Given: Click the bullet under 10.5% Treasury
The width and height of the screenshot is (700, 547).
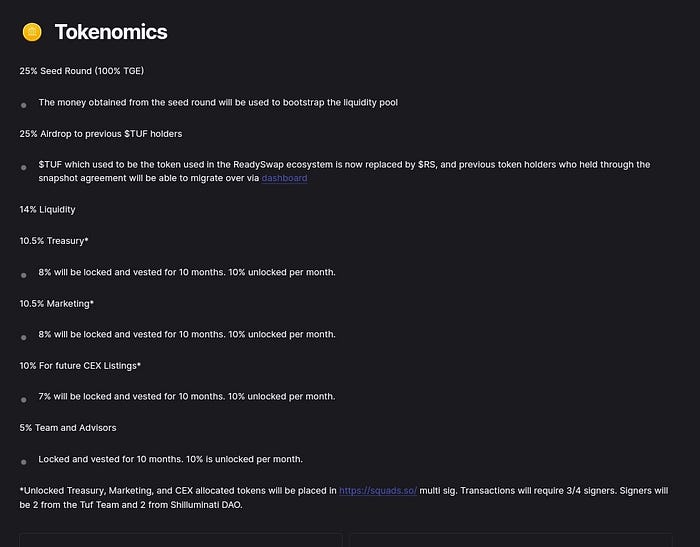Looking at the screenshot, I should [24, 274].
